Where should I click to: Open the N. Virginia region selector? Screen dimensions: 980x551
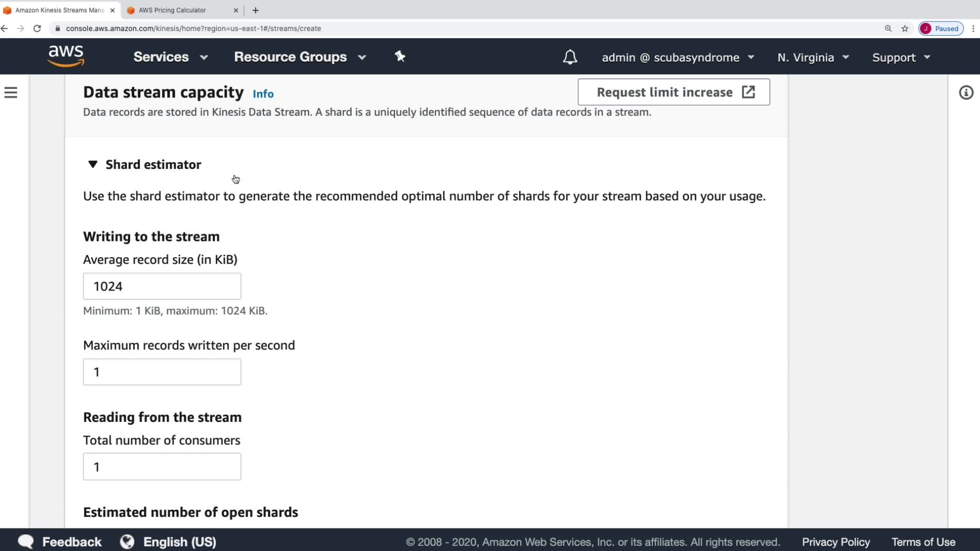813,57
